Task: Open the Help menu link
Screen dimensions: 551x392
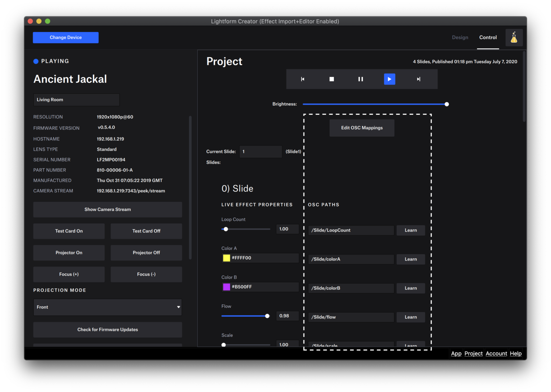Action: tap(515, 354)
